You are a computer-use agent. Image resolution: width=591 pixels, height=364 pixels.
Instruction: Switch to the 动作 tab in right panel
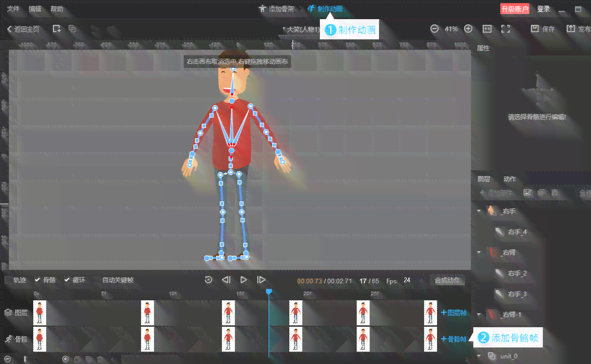tap(510, 179)
